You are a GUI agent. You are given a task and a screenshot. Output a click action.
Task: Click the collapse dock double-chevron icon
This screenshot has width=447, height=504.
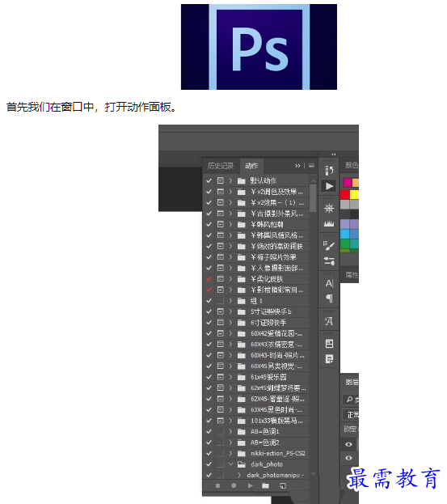click(334, 155)
